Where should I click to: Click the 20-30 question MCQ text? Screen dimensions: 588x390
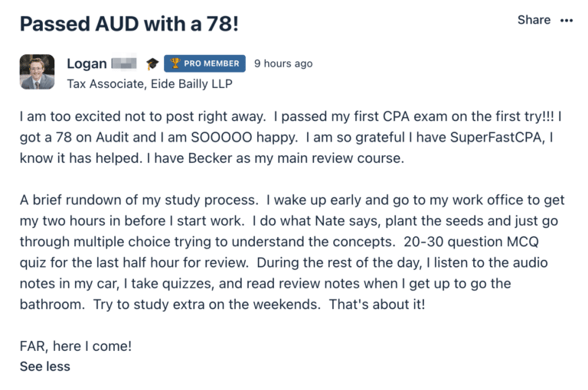coord(471,242)
